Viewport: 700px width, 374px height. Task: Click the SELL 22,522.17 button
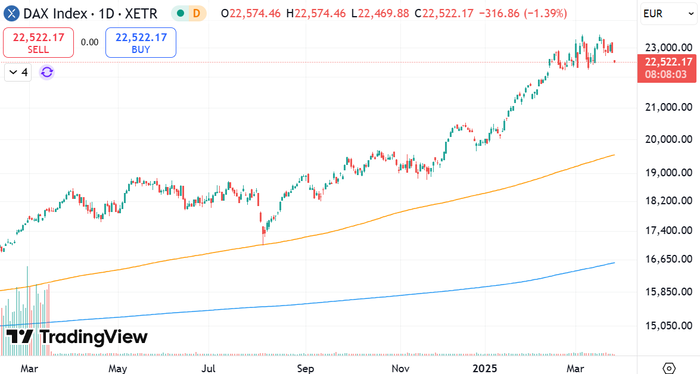[x=38, y=43]
